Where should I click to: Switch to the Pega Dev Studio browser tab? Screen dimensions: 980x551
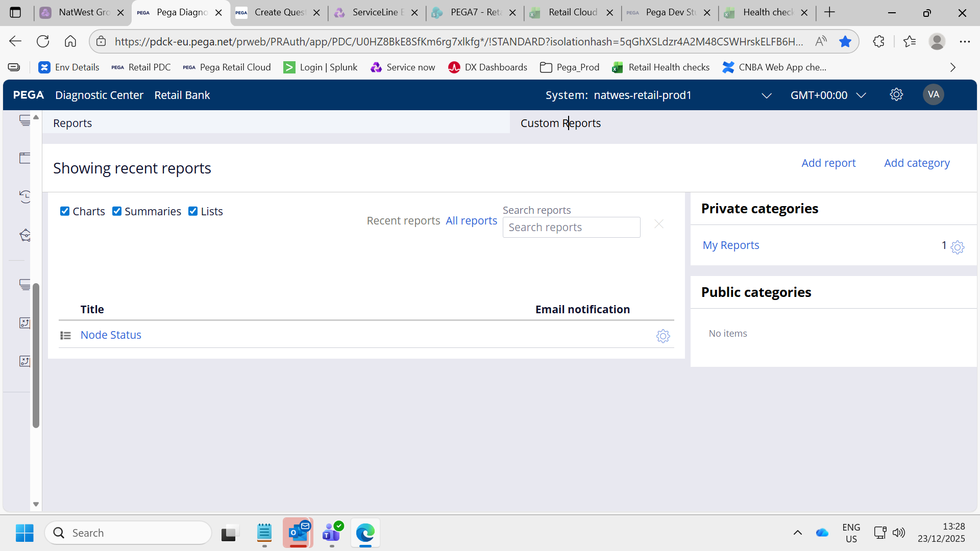(x=670, y=12)
